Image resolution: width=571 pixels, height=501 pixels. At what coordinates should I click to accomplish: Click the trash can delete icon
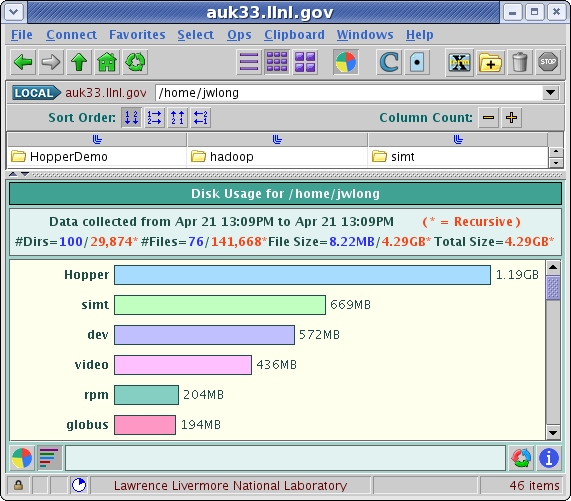(520, 63)
